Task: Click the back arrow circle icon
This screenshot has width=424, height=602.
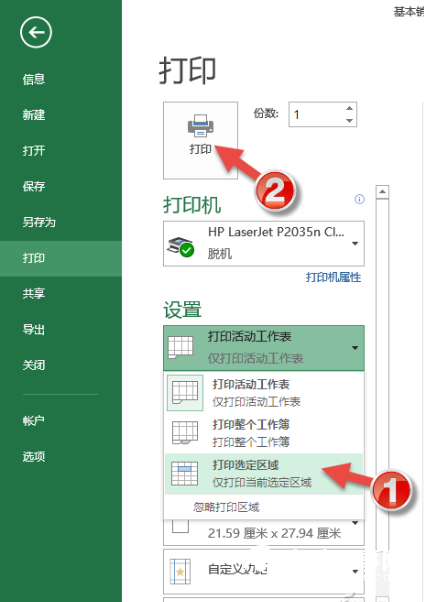Action: tap(36, 33)
